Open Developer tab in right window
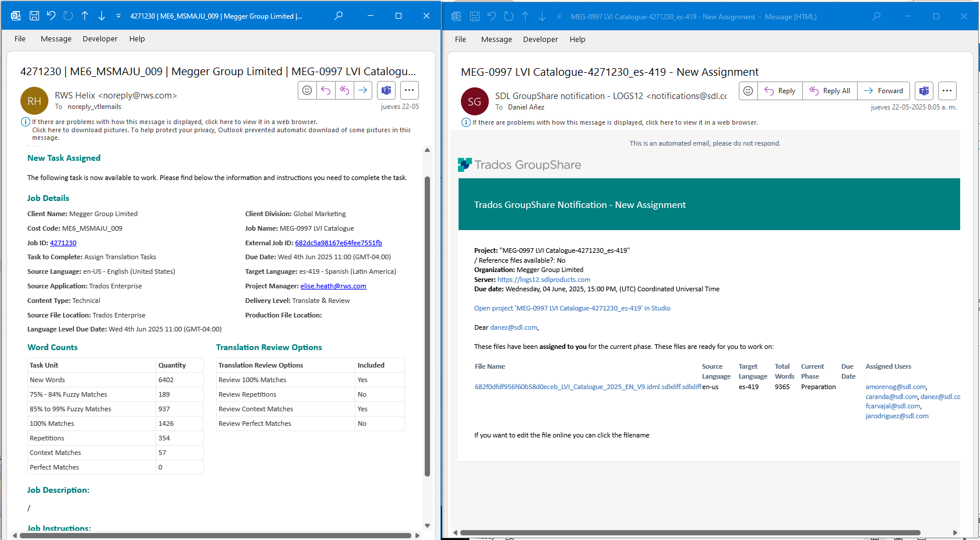This screenshot has width=980, height=540. 541,39
